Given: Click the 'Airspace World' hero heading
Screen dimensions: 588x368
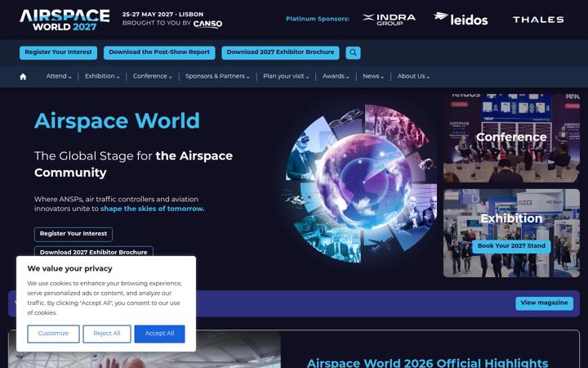Looking at the screenshot, I should coord(117,121).
